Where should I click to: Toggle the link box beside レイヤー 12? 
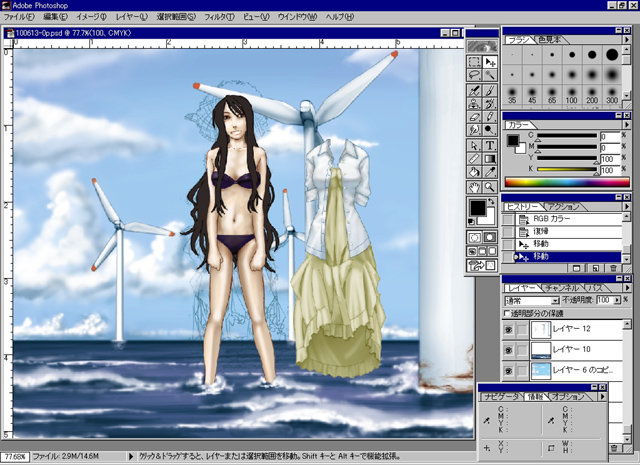[522, 329]
